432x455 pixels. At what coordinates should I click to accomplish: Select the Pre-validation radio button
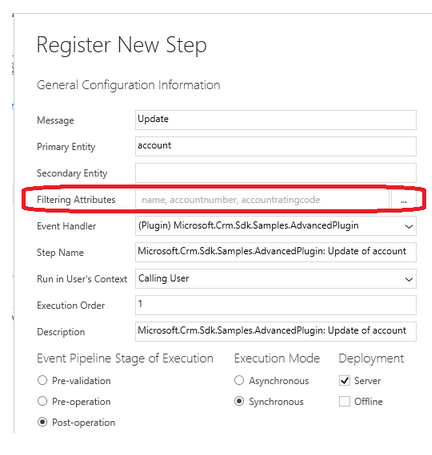(42, 380)
